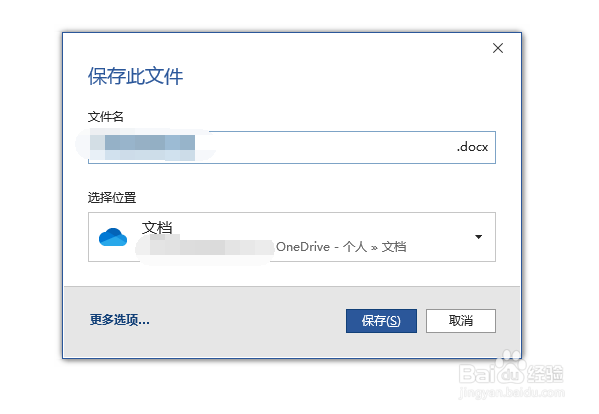
Task: Click the 经验 text in watermark
Action: point(545,374)
